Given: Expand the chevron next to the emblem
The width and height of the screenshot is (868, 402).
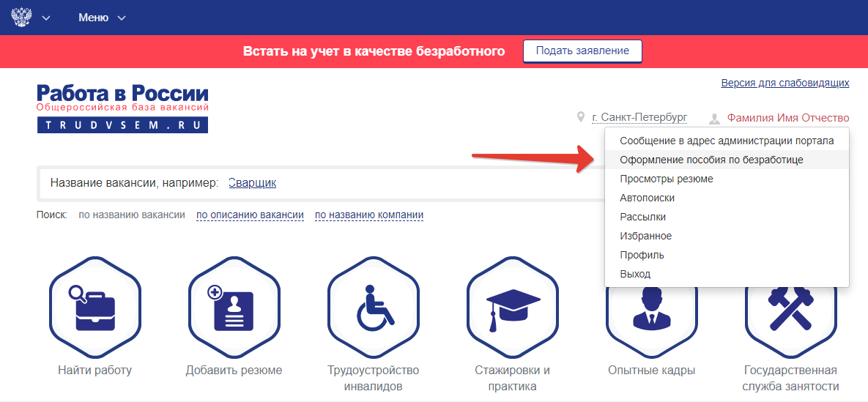Looking at the screenshot, I should tap(46, 18).
